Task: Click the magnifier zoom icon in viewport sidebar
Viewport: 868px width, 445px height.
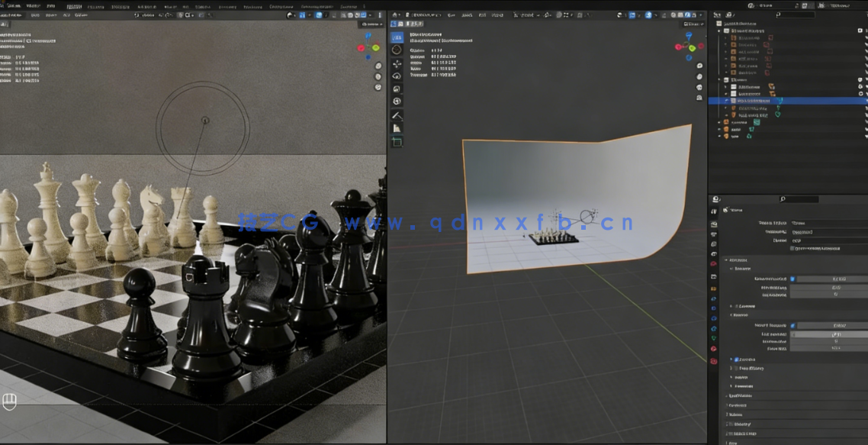Action: click(x=699, y=66)
